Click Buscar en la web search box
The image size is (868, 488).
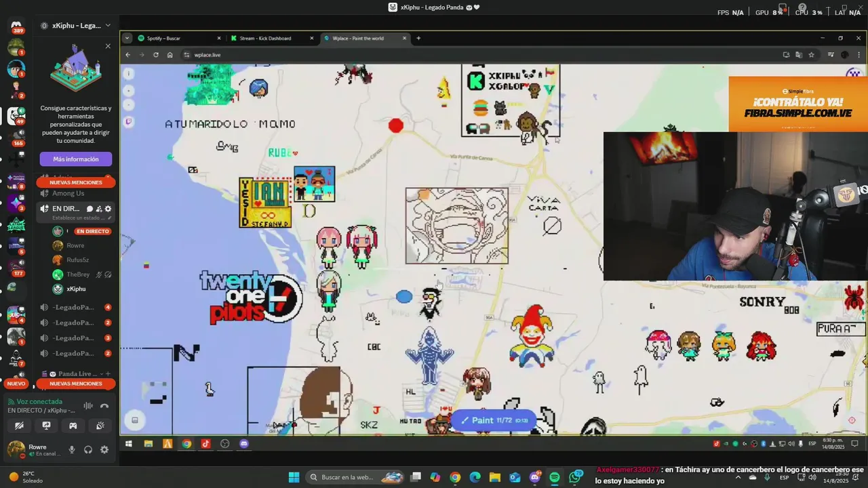[355, 477]
